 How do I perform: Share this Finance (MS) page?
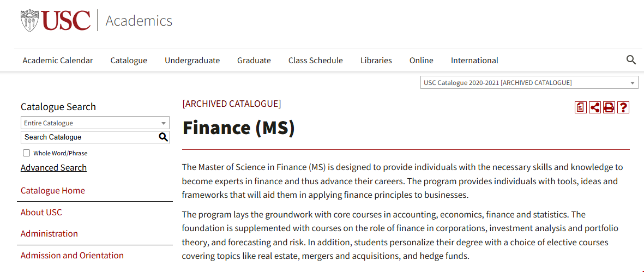595,107
